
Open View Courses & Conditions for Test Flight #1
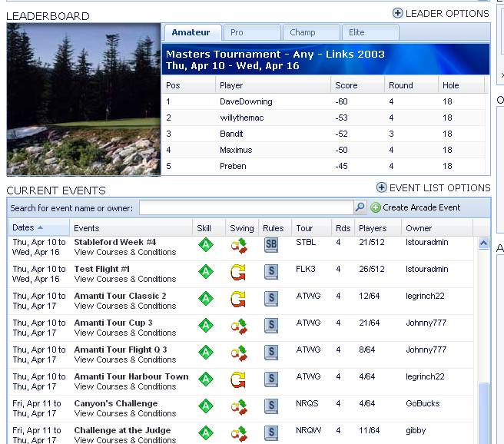point(125,279)
